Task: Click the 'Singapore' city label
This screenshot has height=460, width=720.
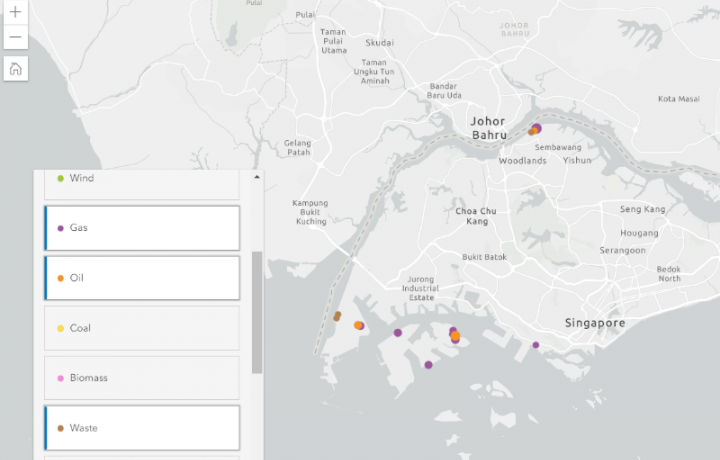Action: [x=595, y=323]
